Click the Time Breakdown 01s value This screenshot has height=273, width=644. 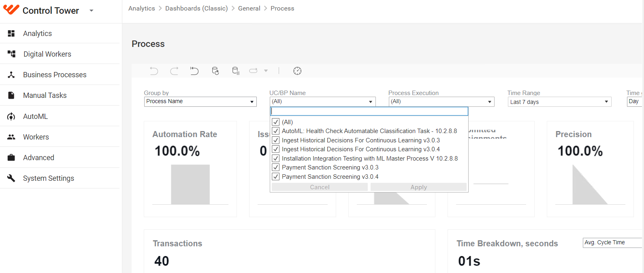[469, 261]
